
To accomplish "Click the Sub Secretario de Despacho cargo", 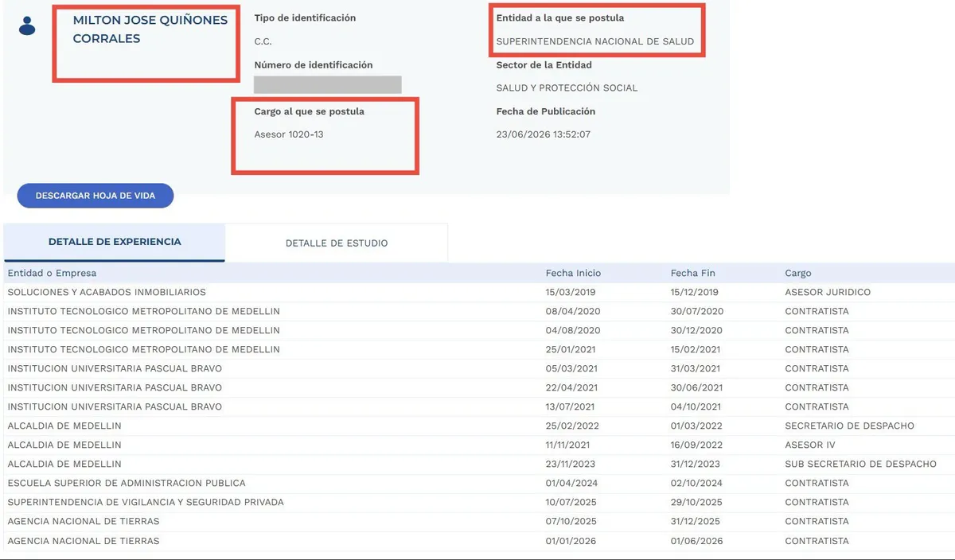I will coord(860,464).
